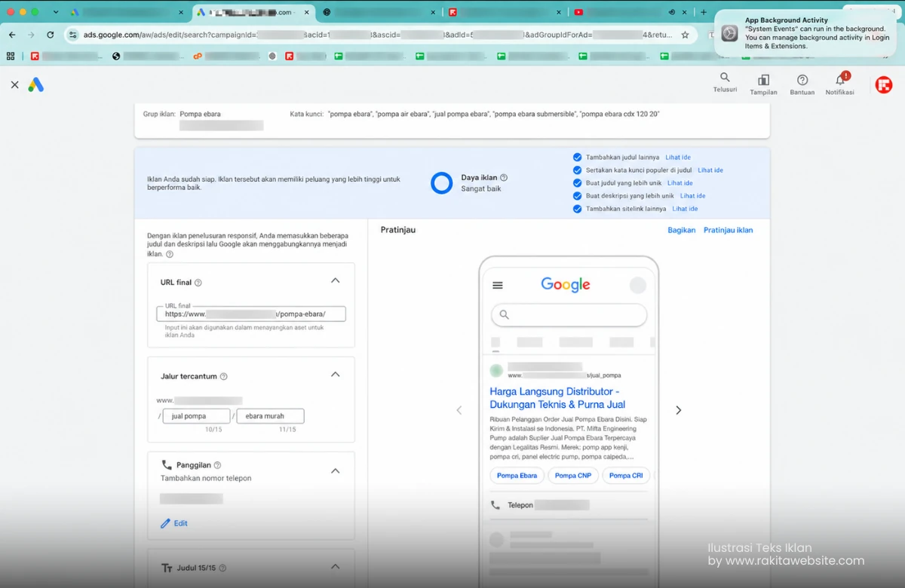Collapse the Panggilan section

pyautogui.click(x=336, y=471)
